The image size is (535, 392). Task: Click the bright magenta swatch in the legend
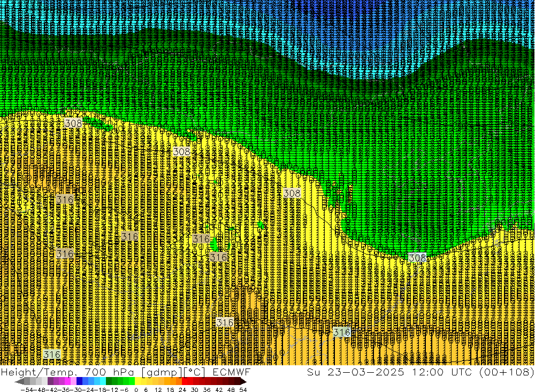(x=67, y=381)
